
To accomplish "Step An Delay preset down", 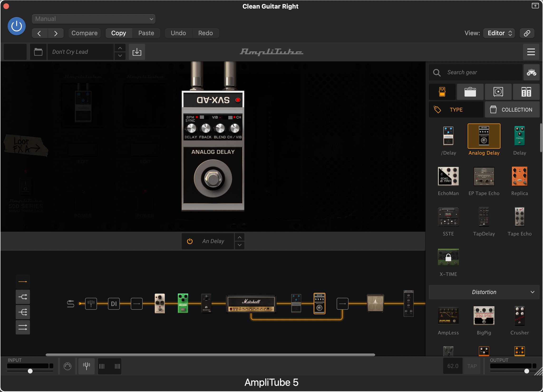I will [240, 245].
